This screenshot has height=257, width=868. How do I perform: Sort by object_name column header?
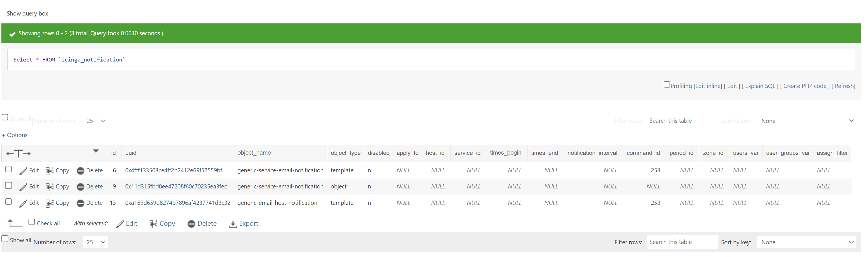254,153
